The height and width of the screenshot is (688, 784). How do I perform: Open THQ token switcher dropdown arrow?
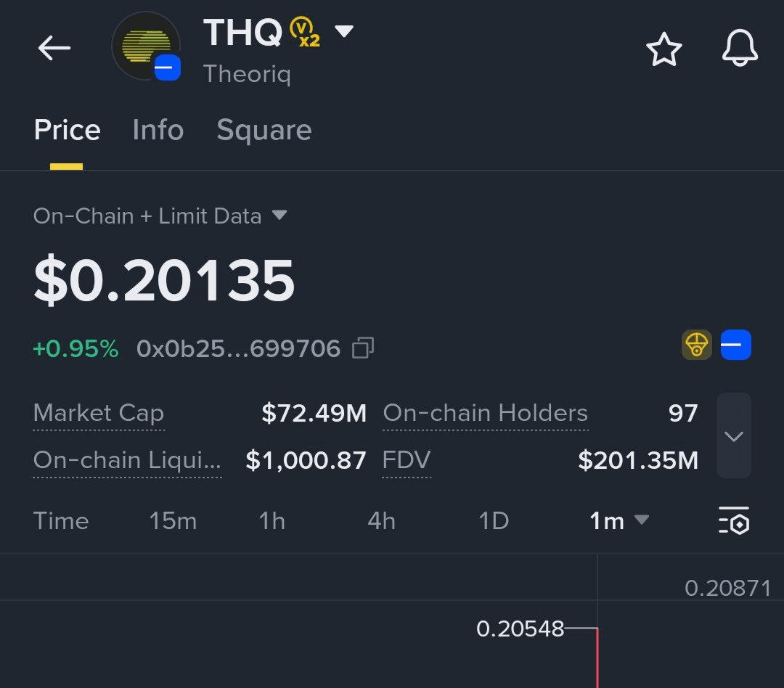point(344,31)
